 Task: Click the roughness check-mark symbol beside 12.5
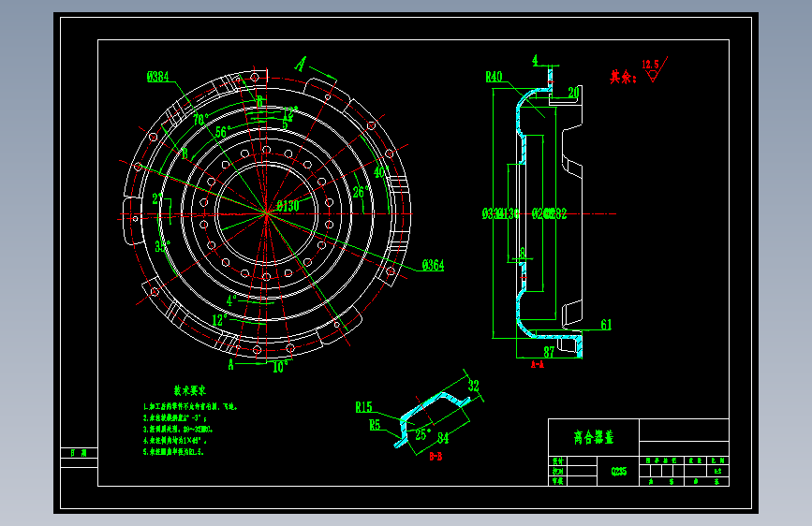click(657, 71)
